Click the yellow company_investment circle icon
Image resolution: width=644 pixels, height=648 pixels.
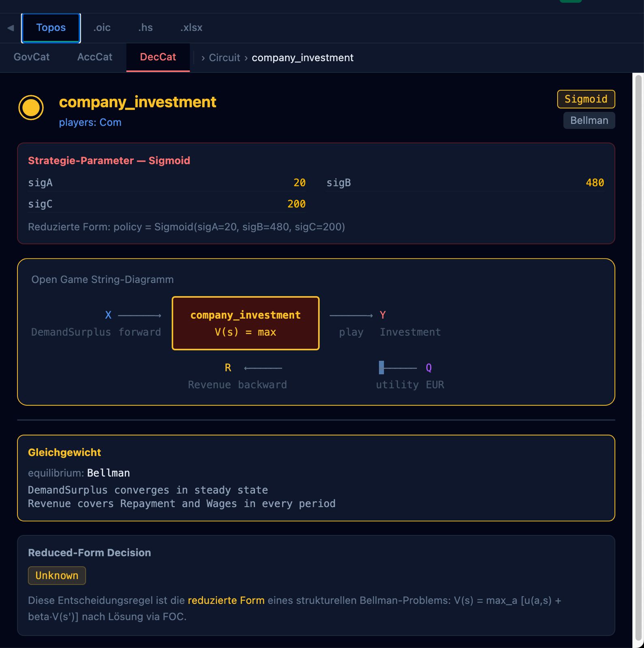31,108
